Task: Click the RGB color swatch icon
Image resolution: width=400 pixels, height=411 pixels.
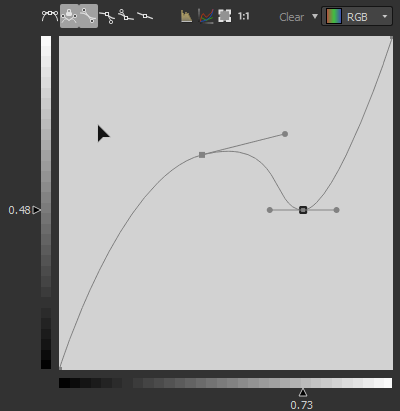Action: tap(334, 16)
